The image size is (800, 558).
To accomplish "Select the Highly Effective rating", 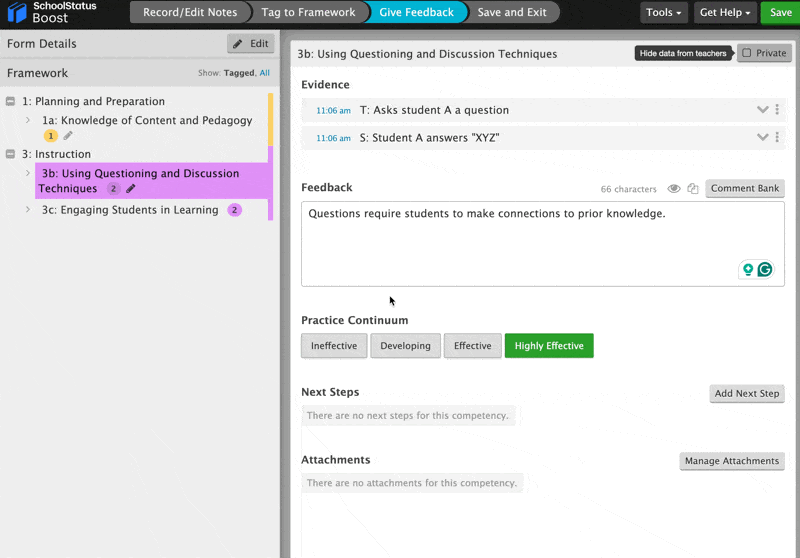I will (549, 346).
